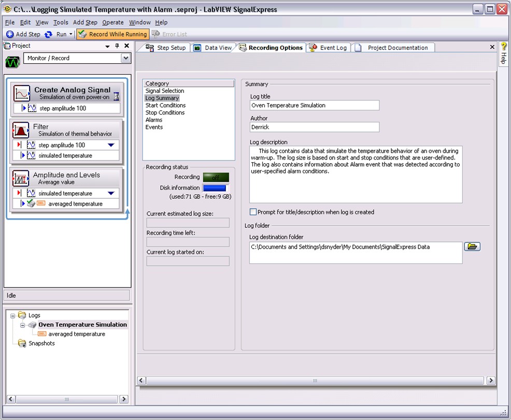Click inside the Author input field

click(314, 127)
